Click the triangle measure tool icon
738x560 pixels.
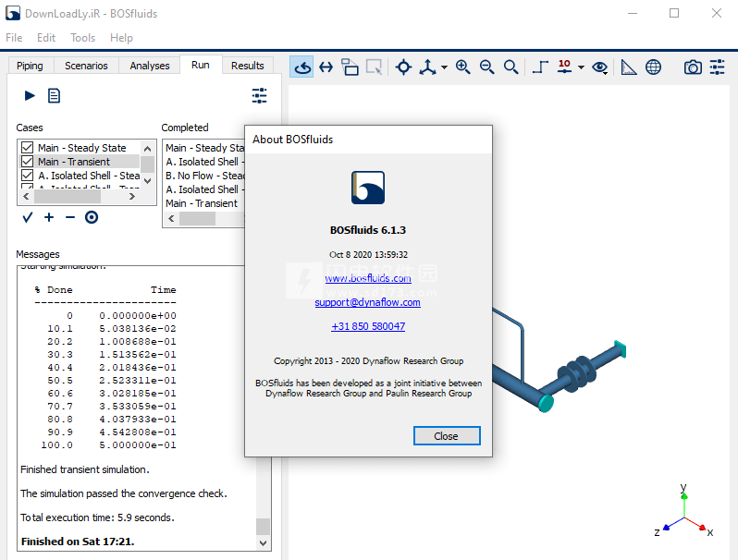(x=628, y=67)
